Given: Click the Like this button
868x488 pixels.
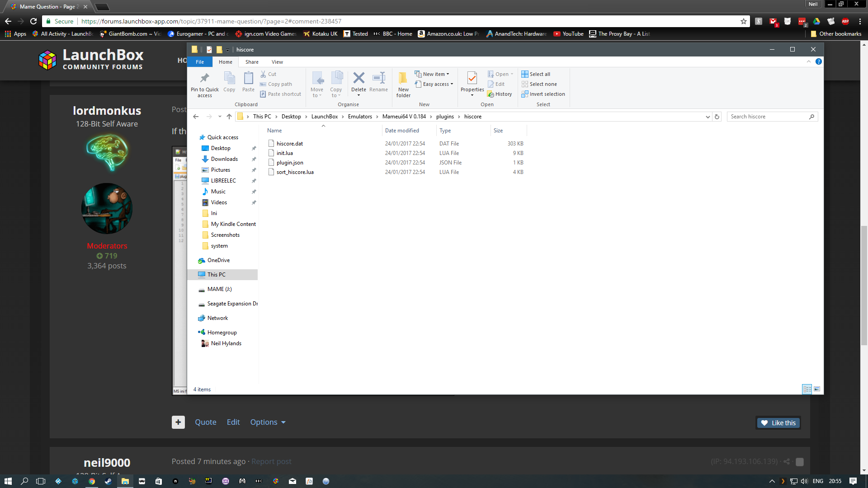Looking at the screenshot, I should [778, 423].
